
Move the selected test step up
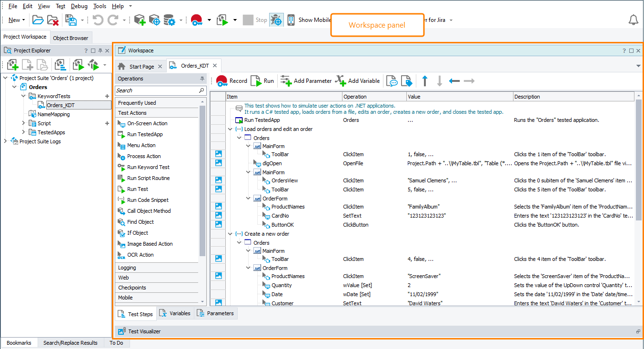coord(424,80)
